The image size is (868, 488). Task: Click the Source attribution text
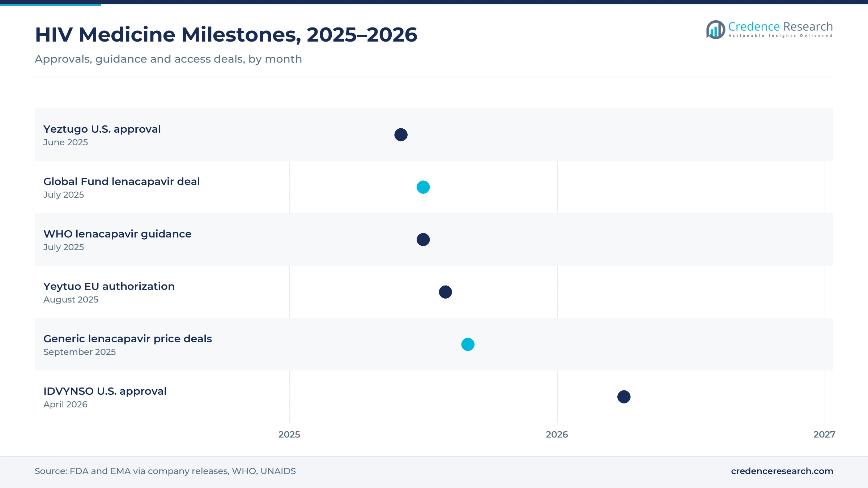[x=165, y=471]
